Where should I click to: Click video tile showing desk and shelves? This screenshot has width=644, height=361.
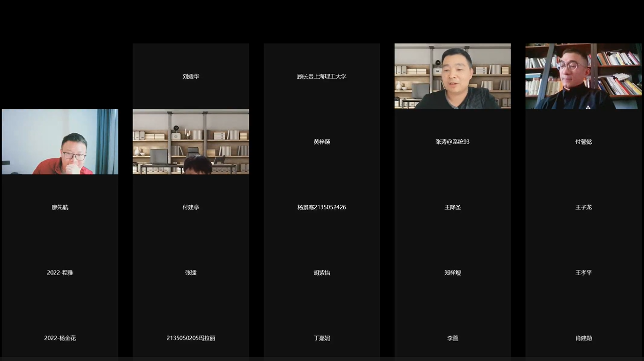pos(191,141)
